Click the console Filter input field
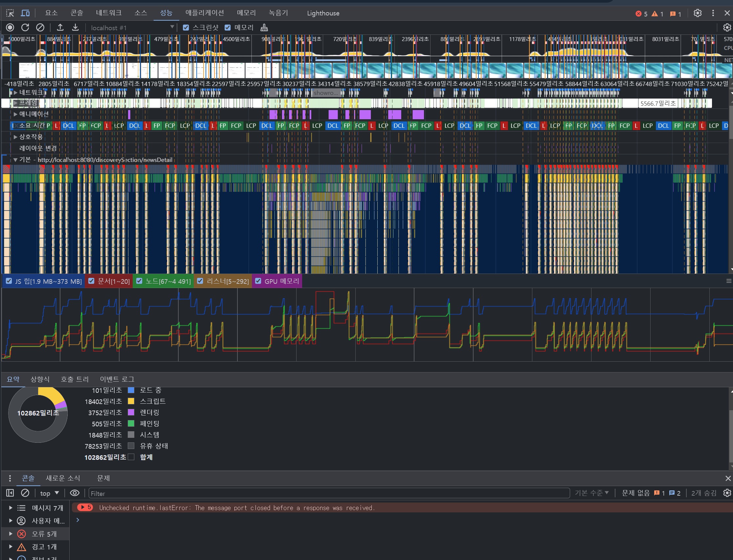This screenshot has height=560, width=733. point(328,493)
